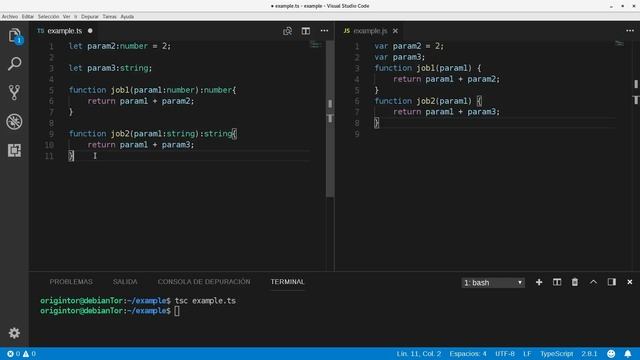Create a new terminal with plus icon

click(x=539, y=282)
